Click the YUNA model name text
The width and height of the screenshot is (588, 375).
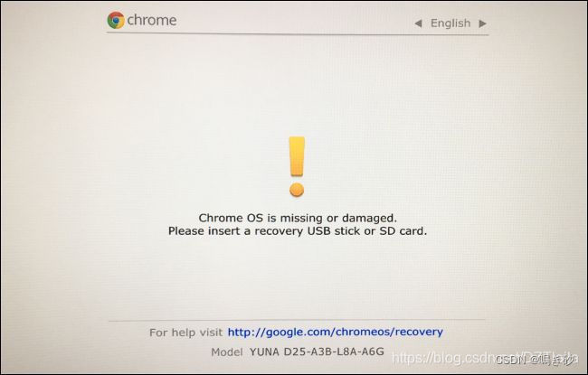coord(264,352)
